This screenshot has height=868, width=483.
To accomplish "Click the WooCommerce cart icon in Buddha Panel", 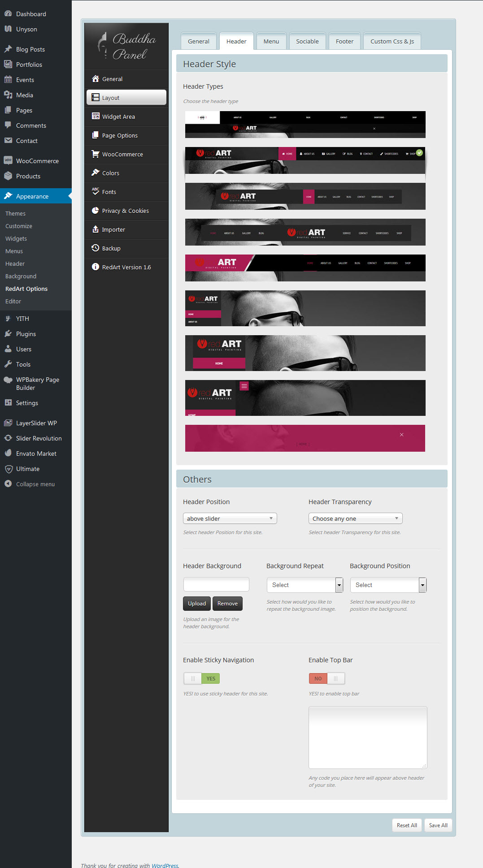I will coord(95,154).
